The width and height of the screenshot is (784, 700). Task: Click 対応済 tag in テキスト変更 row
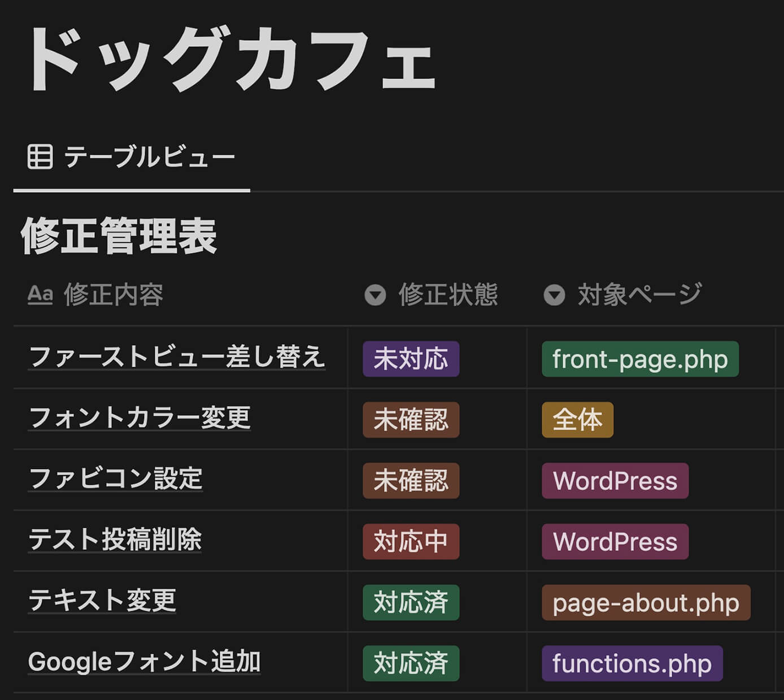coord(411,603)
